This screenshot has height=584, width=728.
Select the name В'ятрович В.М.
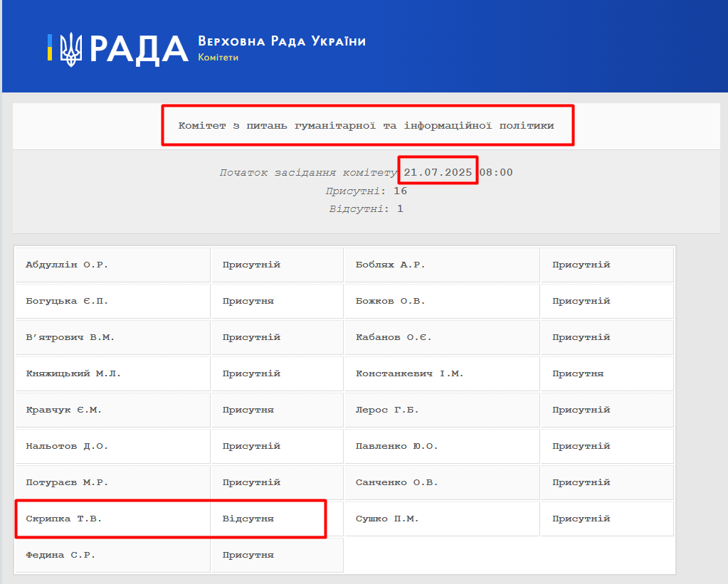click(x=70, y=337)
